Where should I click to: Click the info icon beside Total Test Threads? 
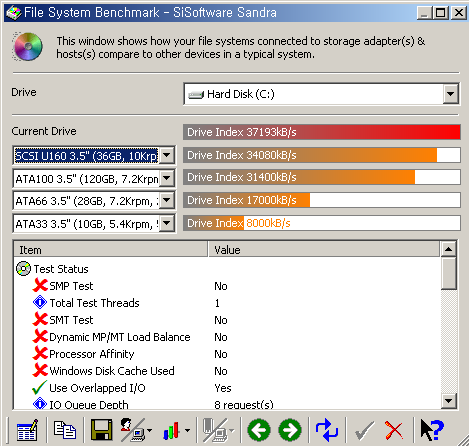[x=40, y=303]
